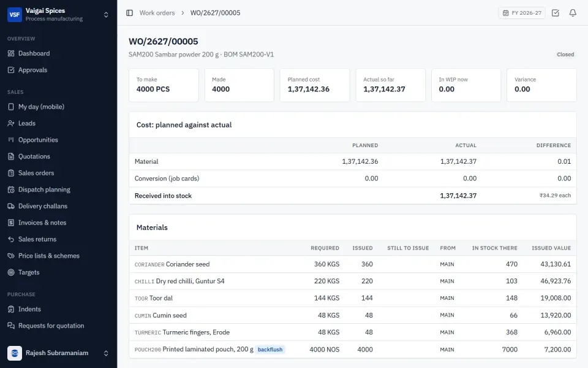Click the Opportunities kanban icon
Image resolution: width=588 pixels, height=368 pixels.
[x=11, y=140]
